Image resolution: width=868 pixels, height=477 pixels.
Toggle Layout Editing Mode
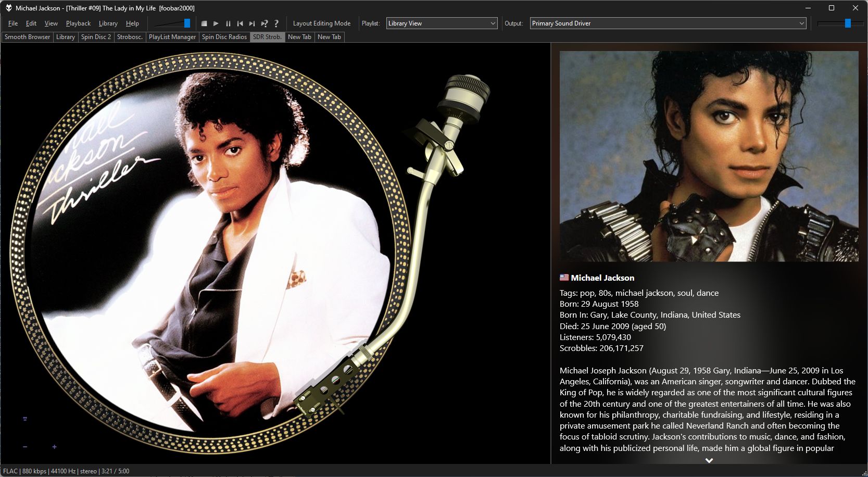click(x=322, y=23)
